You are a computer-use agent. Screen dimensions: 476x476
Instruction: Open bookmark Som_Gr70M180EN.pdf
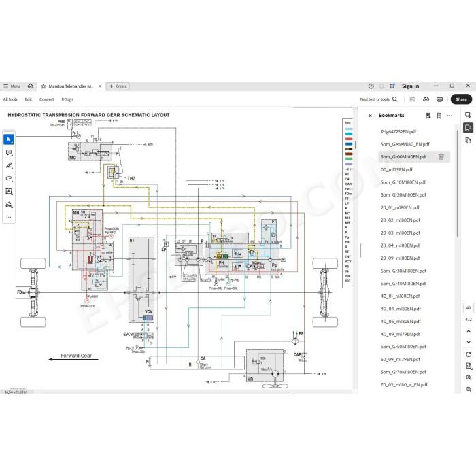(403, 372)
